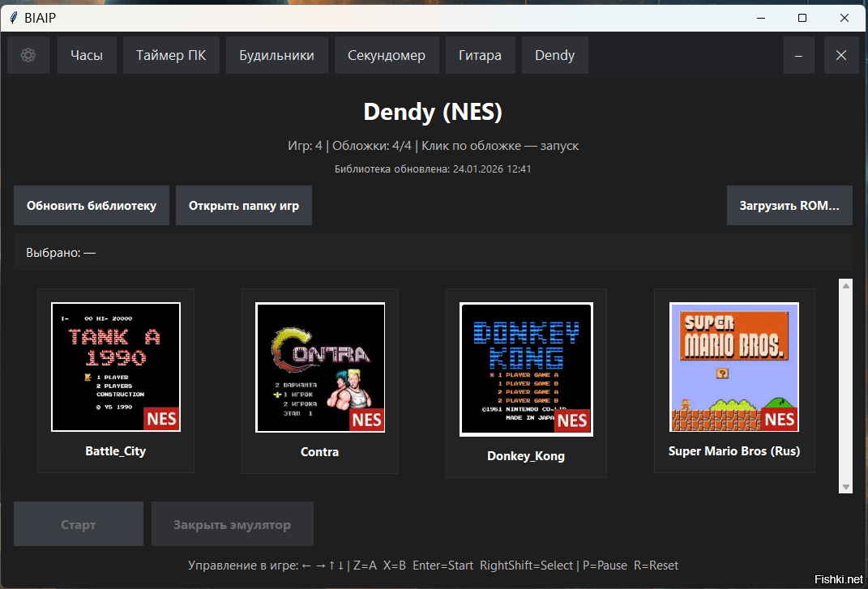
Task: Click the Dendy (NES) heading
Action: (x=433, y=112)
